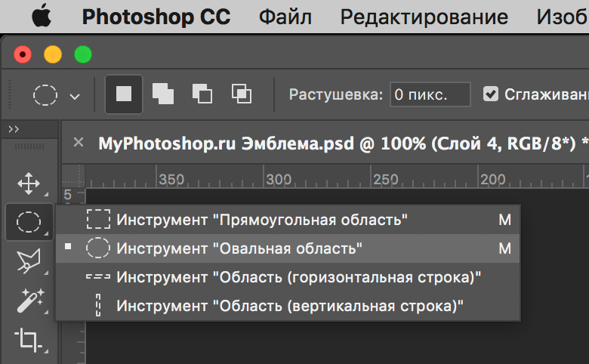The image size is (589, 364).
Task: Choose Инструмент "Прямоугольная область"
Action: (x=262, y=220)
